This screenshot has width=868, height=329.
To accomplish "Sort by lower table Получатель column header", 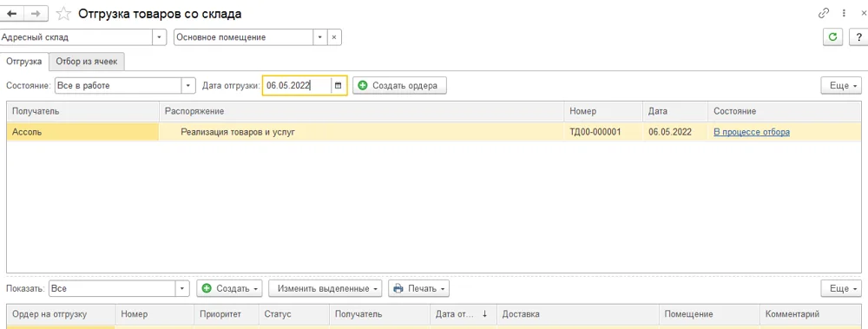I will [x=379, y=314].
